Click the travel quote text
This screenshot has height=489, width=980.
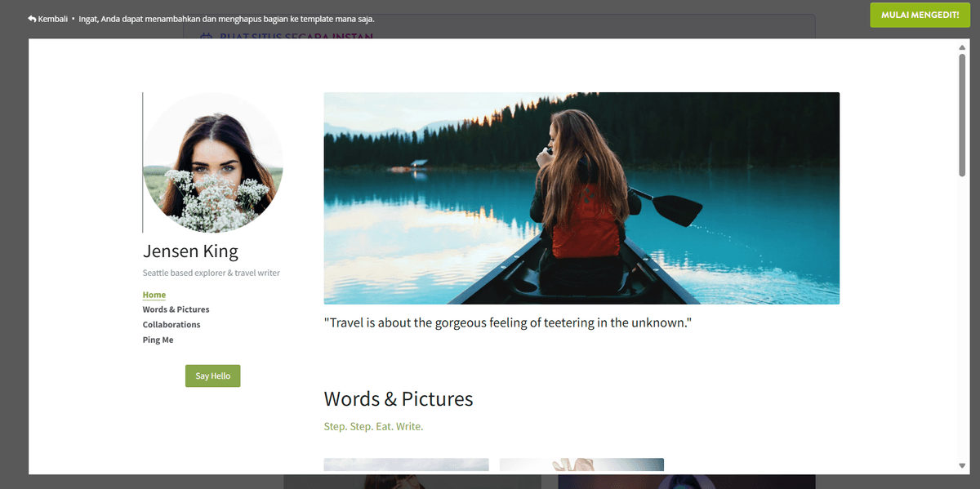click(508, 322)
